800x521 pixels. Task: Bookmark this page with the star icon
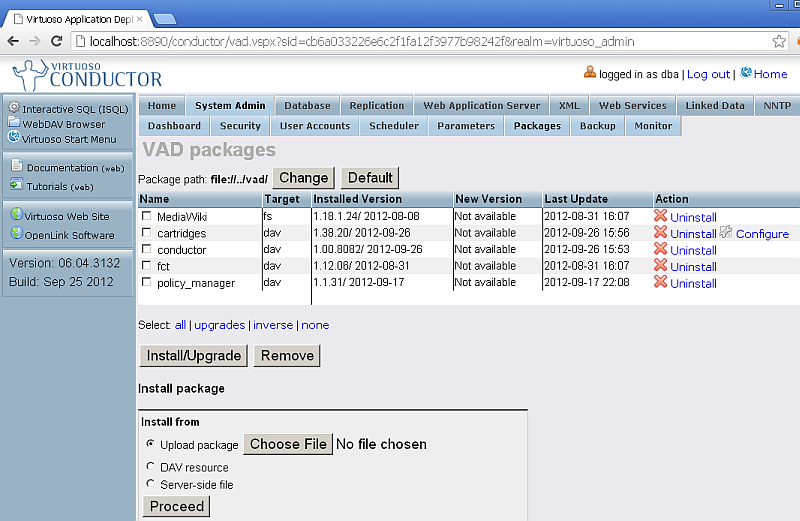(779, 41)
